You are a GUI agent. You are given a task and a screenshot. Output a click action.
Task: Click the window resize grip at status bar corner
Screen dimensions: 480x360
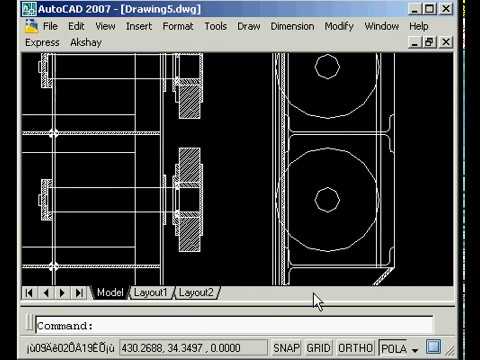pos(450,349)
